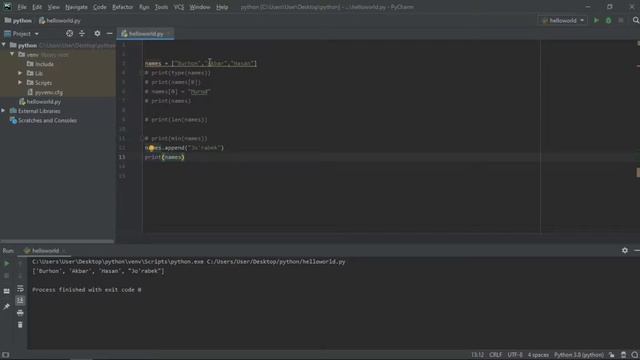Open Project panel settings gear

click(x=97, y=33)
